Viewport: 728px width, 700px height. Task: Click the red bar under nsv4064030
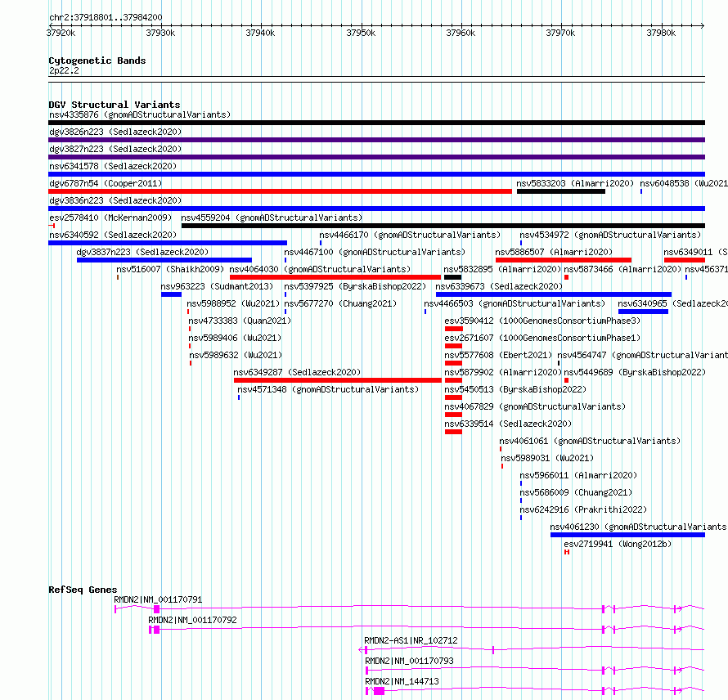(335, 277)
